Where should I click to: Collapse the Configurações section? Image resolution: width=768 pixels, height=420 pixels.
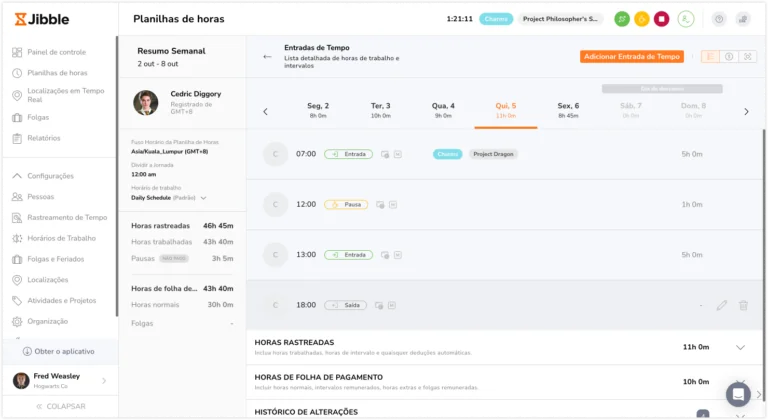click(x=17, y=175)
